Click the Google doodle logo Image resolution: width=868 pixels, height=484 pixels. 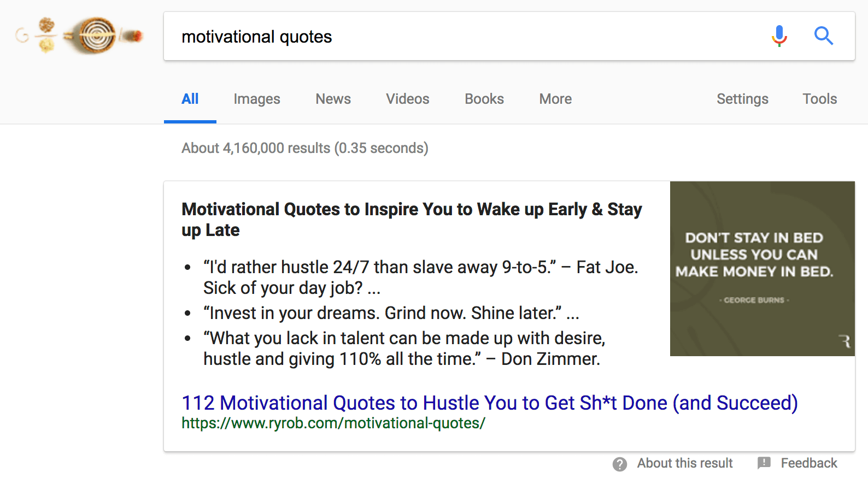[x=79, y=36]
